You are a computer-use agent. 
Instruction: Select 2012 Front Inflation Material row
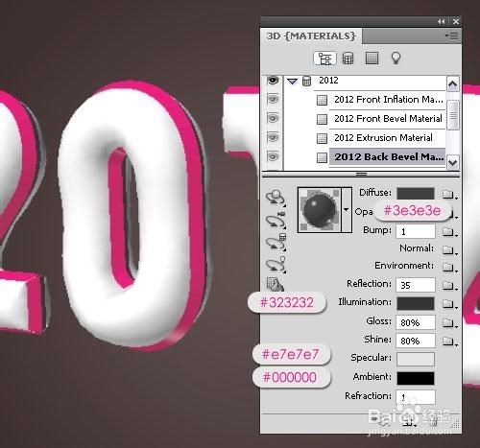coord(388,100)
